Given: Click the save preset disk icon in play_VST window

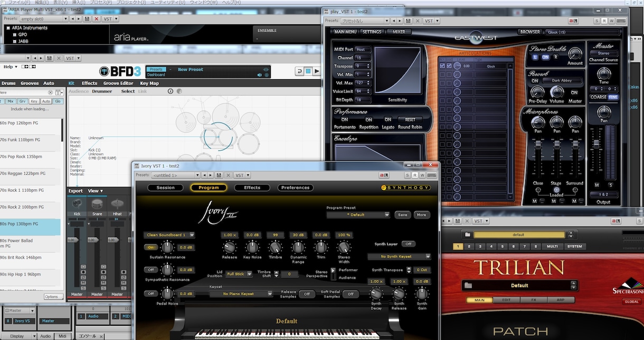Looking at the screenshot, I should tap(408, 21).
